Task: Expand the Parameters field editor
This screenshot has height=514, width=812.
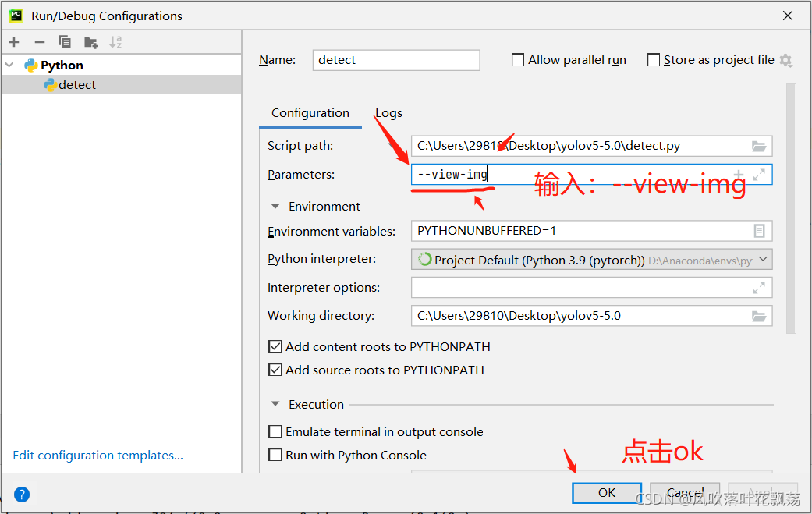Action: 759,175
